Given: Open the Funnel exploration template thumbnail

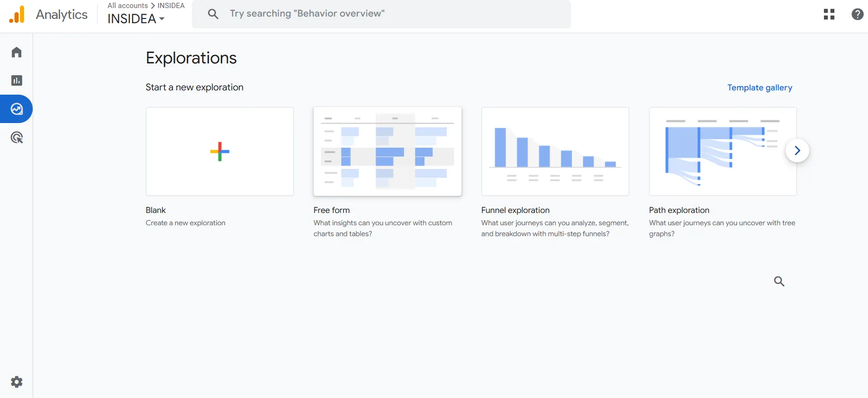Looking at the screenshot, I should 555,151.
